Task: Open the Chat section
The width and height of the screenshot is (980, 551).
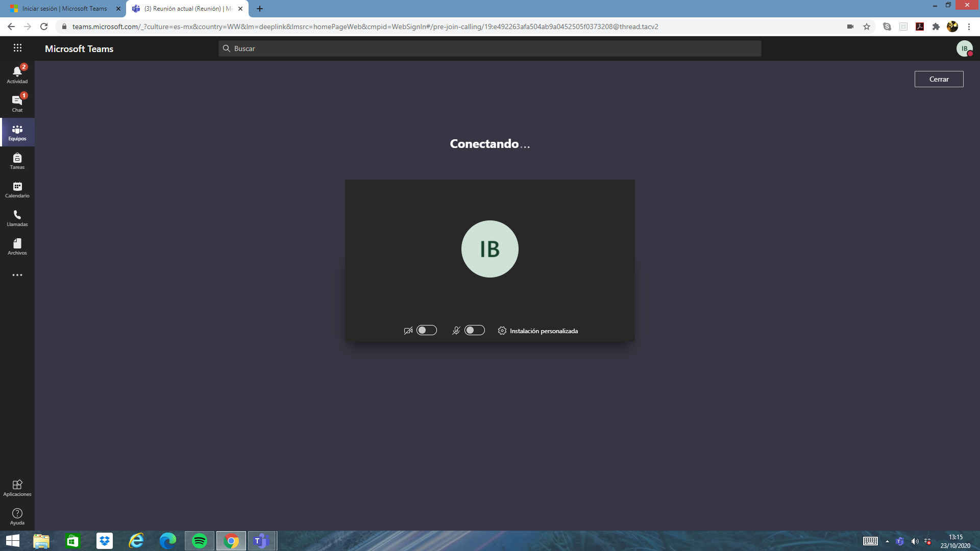Action: click(17, 103)
